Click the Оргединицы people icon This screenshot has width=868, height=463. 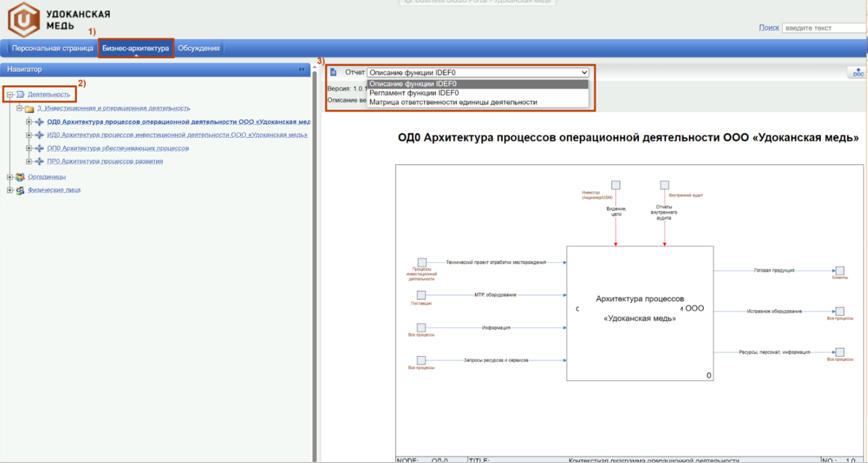tap(20, 177)
